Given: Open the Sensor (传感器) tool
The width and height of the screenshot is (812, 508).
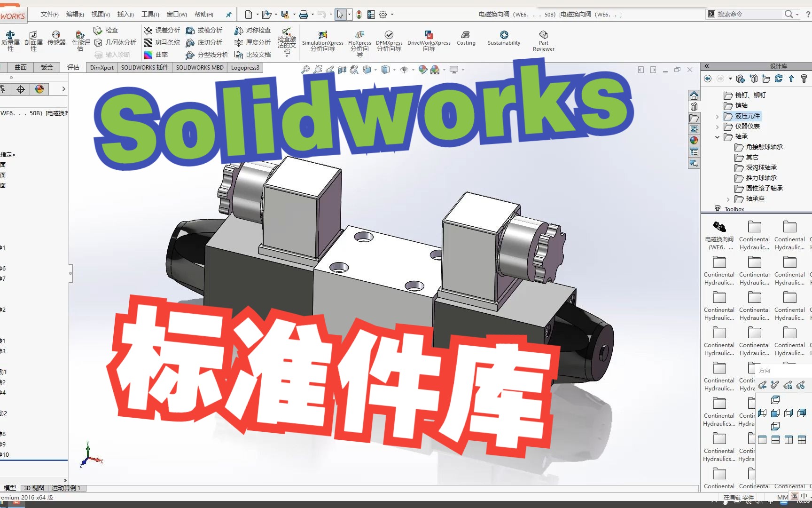Looking at the screenshot, I should [x=56, y=38].
